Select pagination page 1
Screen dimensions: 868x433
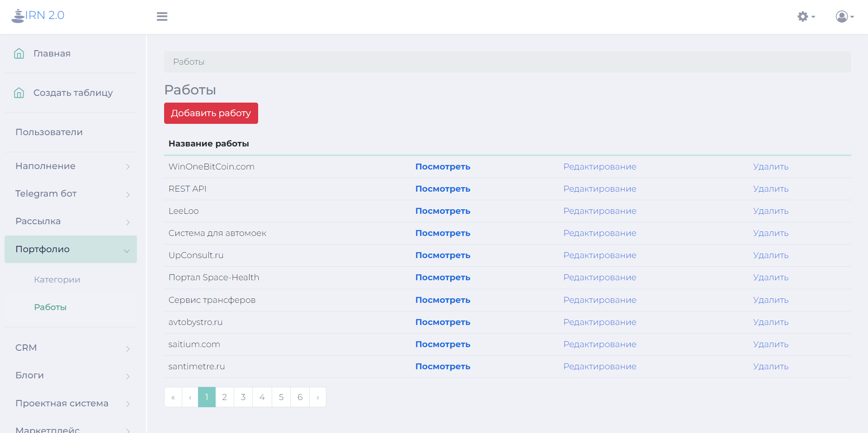(207, 397)
